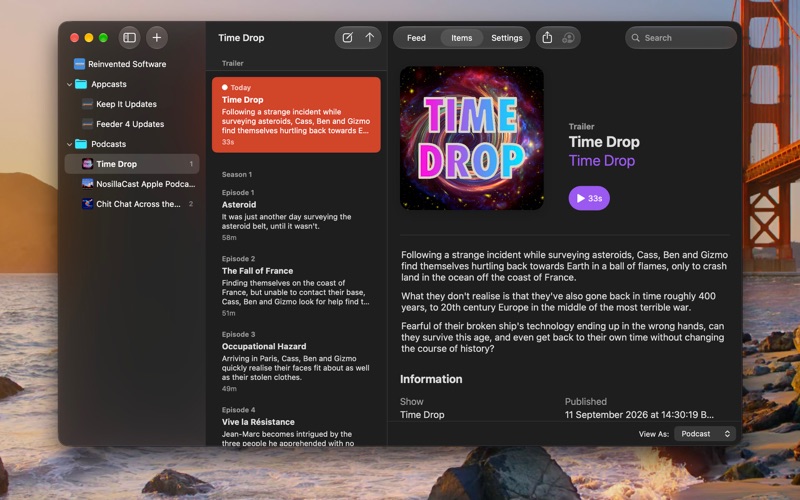
Task: Click the Feeder 4 Updates feed icon
Action: [87, 124]
